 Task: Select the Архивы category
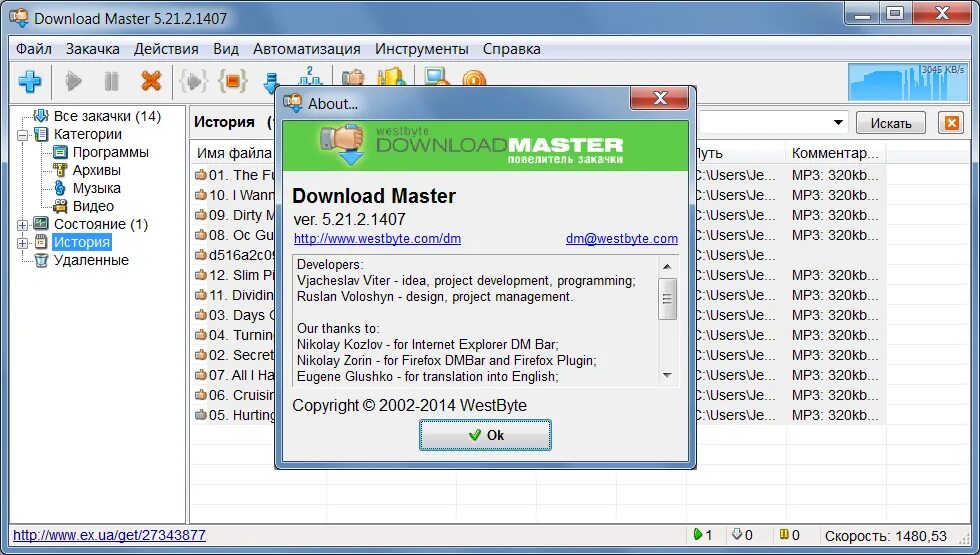[x=96, y=171]
